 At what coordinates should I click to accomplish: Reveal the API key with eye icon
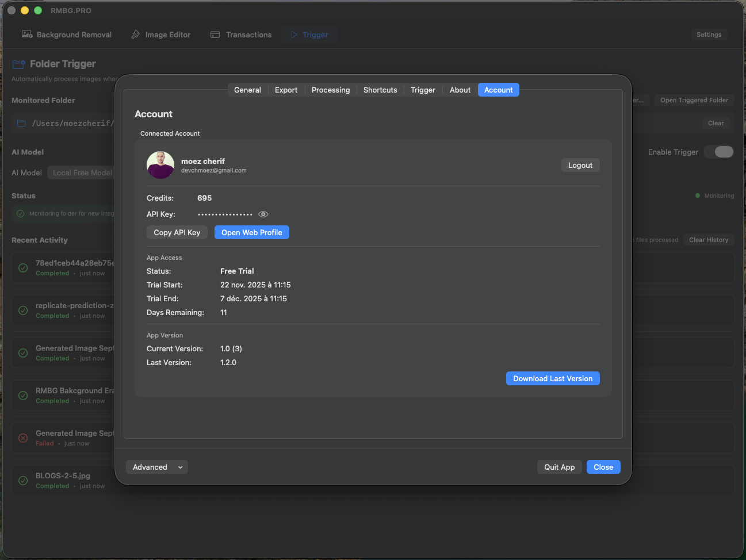coord(263,214)
